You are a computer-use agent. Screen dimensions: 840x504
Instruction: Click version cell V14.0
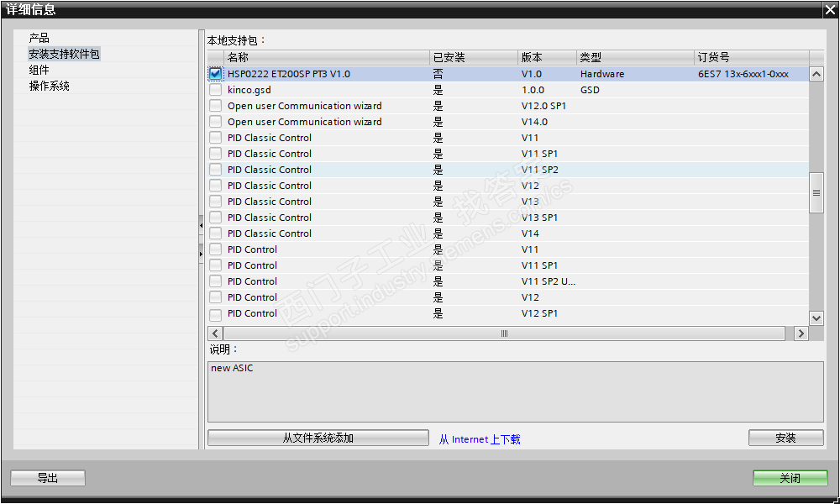[x=534, y=122]
